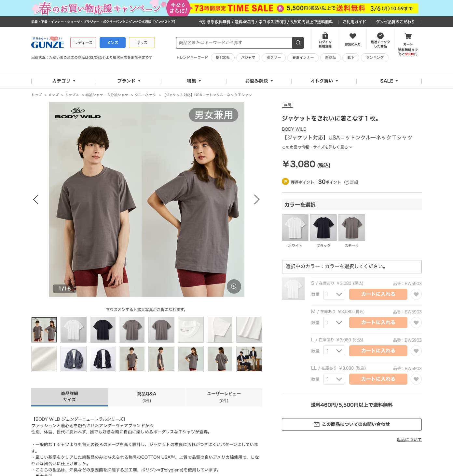Open quantity dropdown for size LL

334,379
